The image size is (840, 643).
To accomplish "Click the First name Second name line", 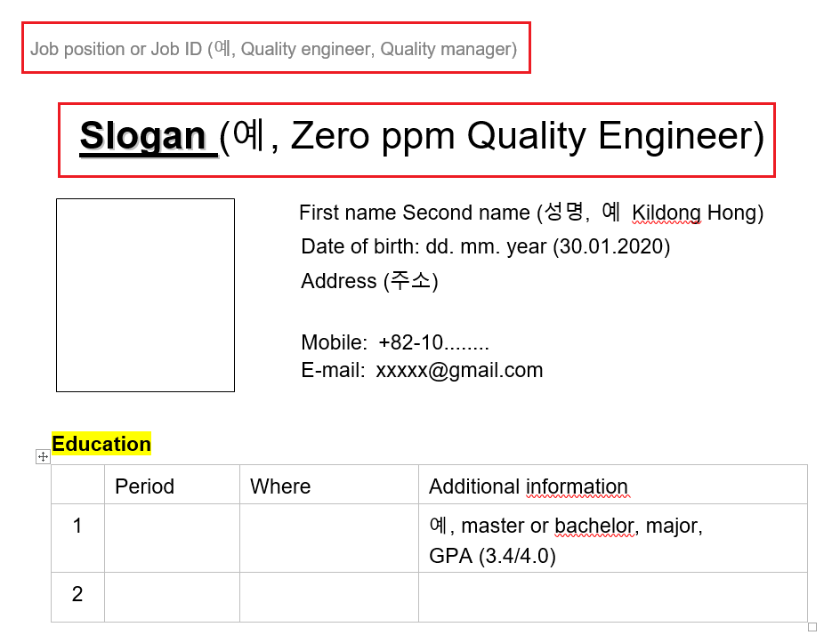I will pyautogui.click(x=531, y=213).
